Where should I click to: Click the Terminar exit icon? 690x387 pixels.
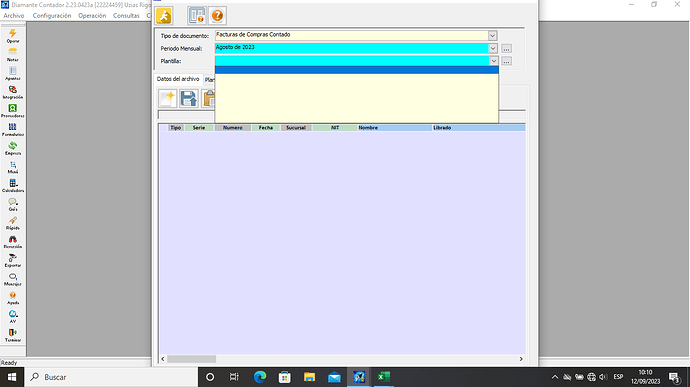click(x=13, y=335)
